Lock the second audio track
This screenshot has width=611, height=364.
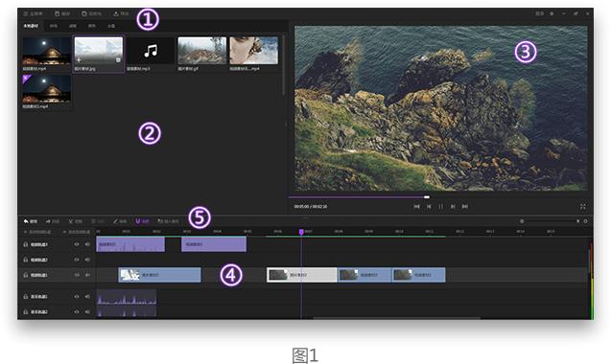(x=26, y=312)
